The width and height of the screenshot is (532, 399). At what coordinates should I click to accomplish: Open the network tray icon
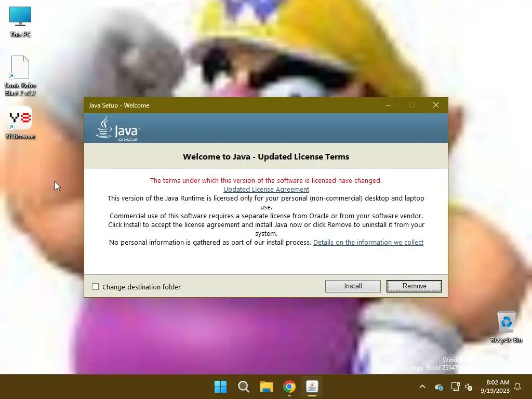coord(455,387)
